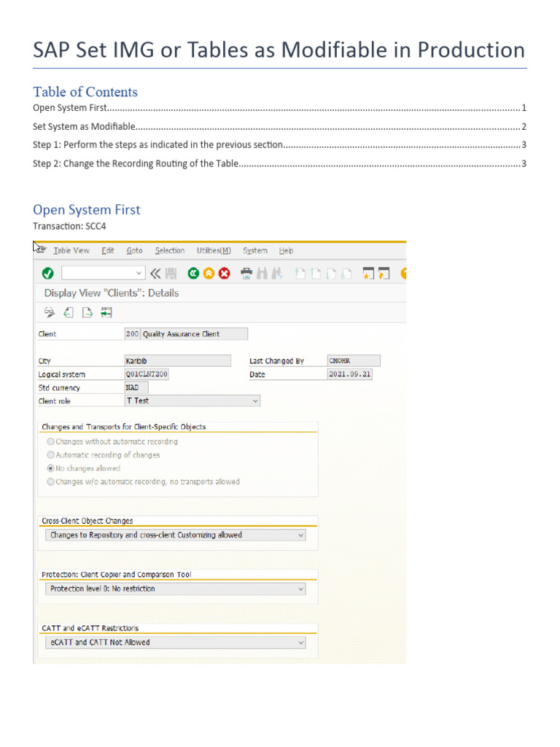The width and height of the screenshot is (560, 747).
Task: Click the Find Next binoculars icon
Action: click(x=277, y=274)
